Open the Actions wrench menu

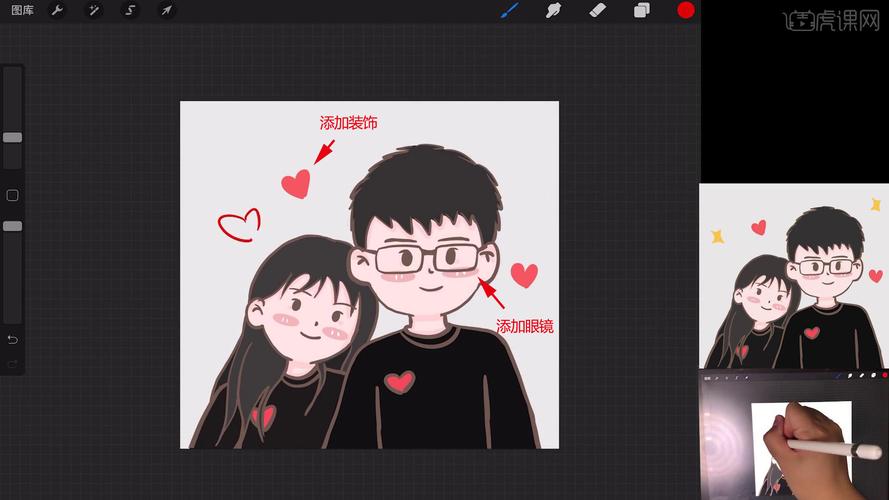(x=57, y=10)
